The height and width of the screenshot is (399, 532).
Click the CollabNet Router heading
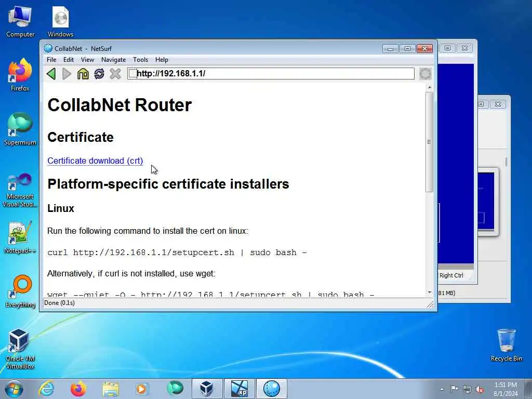pyautogui.click(x=119, y=105)
